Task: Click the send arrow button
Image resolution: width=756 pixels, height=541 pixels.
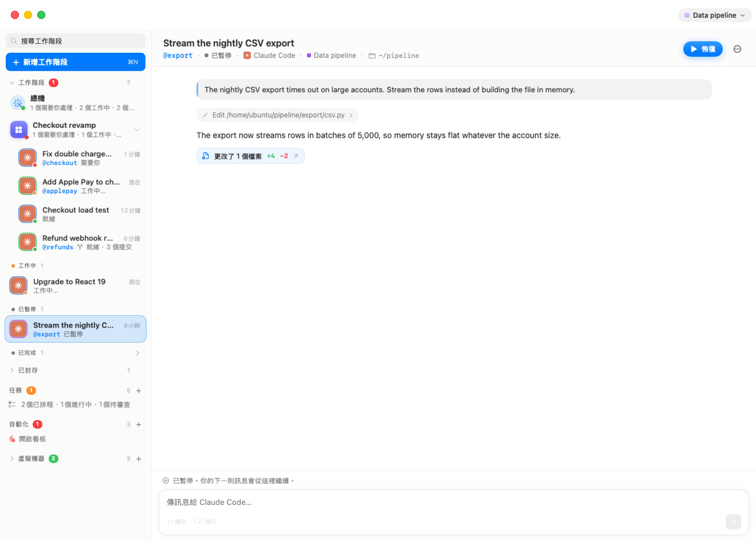Action: click(733, 521)
